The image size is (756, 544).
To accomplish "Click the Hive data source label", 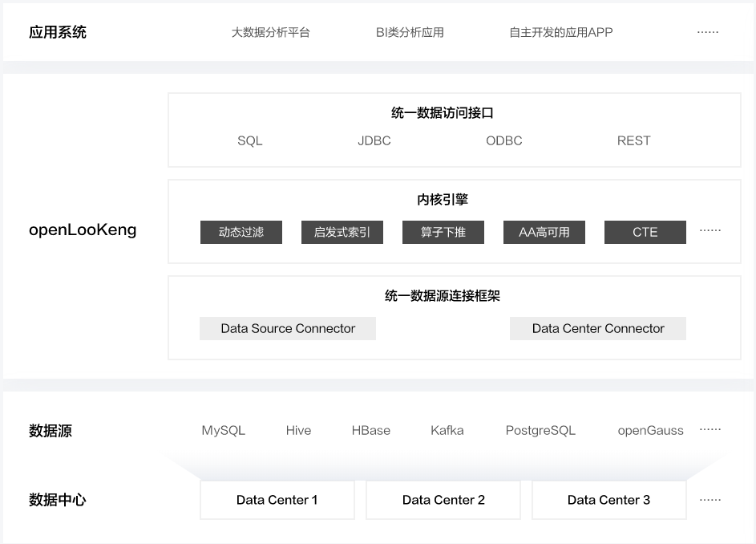I will [x=298, y=431].
